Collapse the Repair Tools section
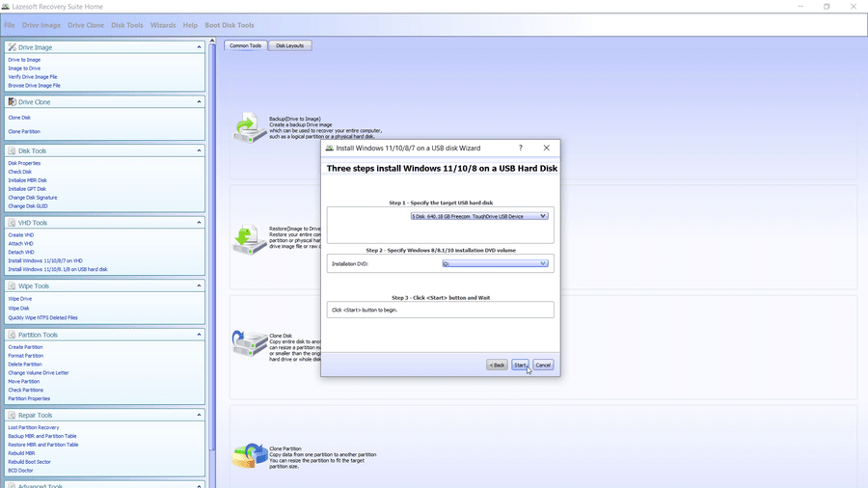 coord(199,415)
